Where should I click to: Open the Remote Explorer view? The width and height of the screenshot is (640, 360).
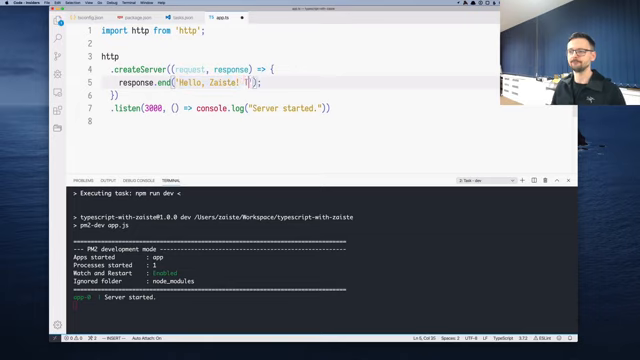58,92
